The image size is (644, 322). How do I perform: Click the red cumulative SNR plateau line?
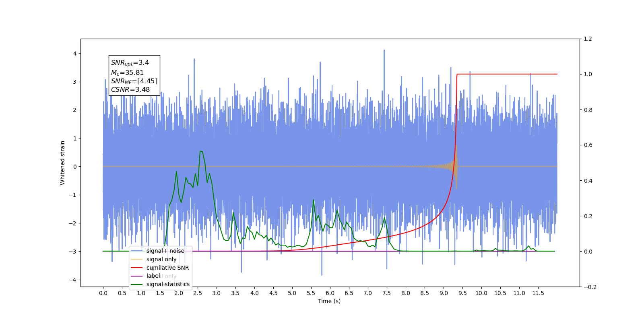507,74
